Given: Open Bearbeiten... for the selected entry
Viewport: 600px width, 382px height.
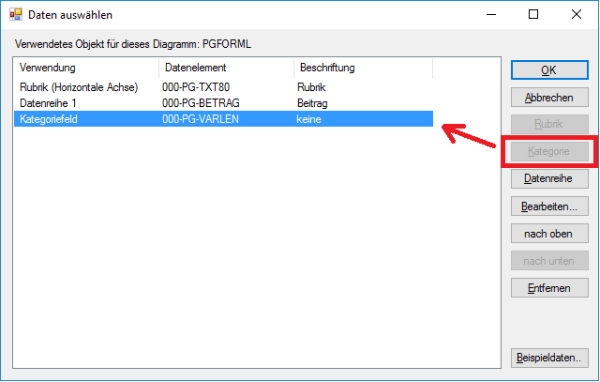Looking at the screenshot, I should coord(549,206).
